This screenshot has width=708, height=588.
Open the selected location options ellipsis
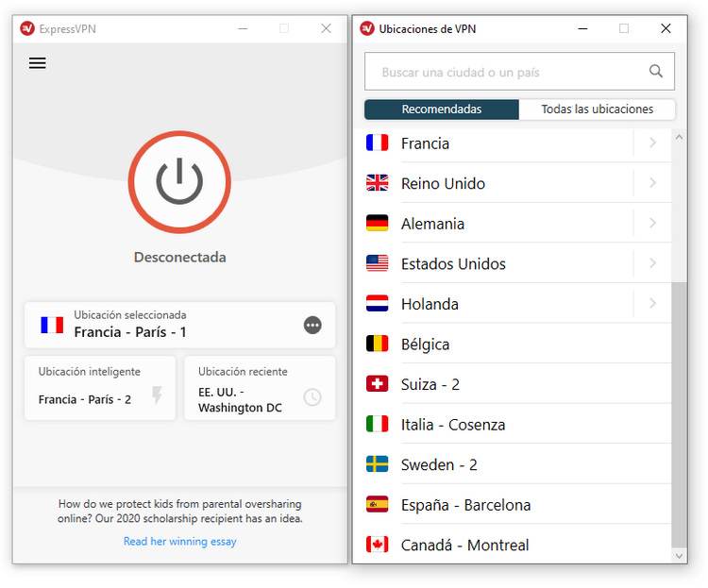(312, 326)
